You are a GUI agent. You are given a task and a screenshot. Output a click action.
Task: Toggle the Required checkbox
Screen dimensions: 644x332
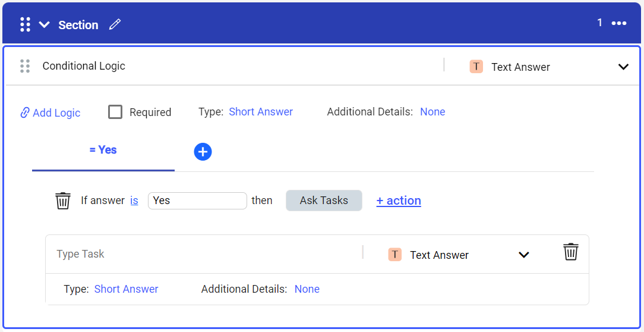(x=115, y=112)
